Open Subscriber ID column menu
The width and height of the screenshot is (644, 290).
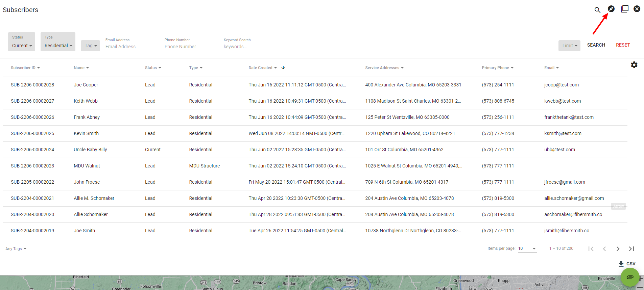tap(25, 68)
